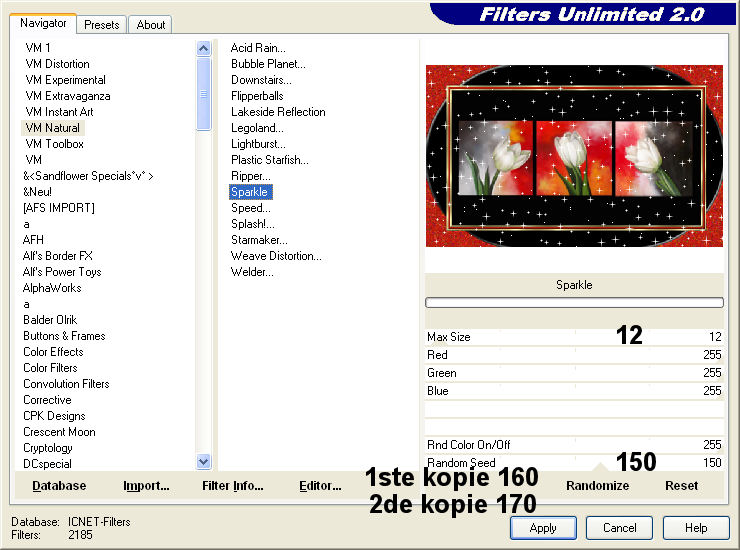The image size is (740, 550).
Task: Adjust the Green slider
Action: 574,372
